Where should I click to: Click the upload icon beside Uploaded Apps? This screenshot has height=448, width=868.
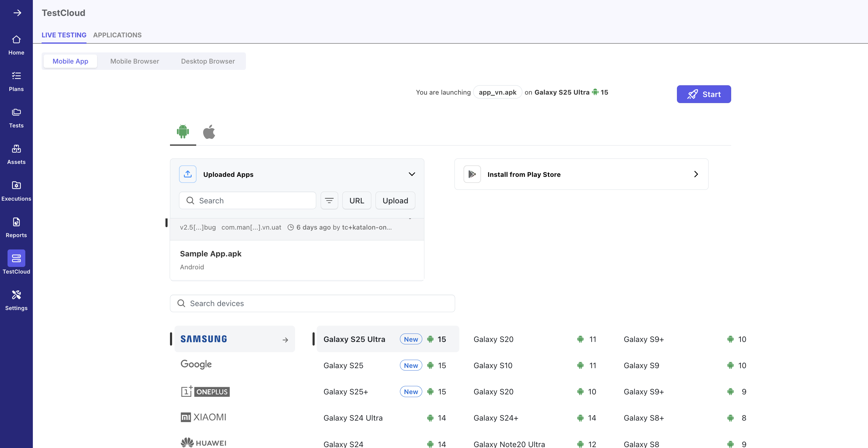(188, 174)
